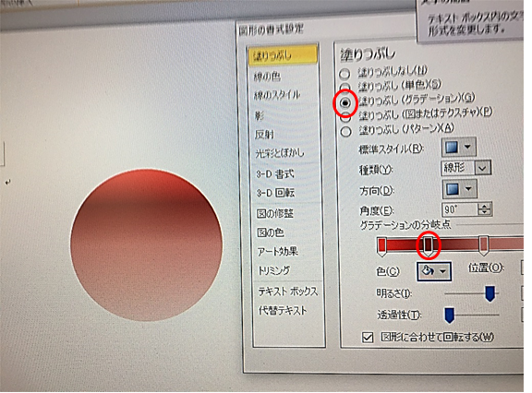The height and width of the screenshot is (393, 532).
Task: Open the 方向 direction dropdown
Action: point(460,189)
